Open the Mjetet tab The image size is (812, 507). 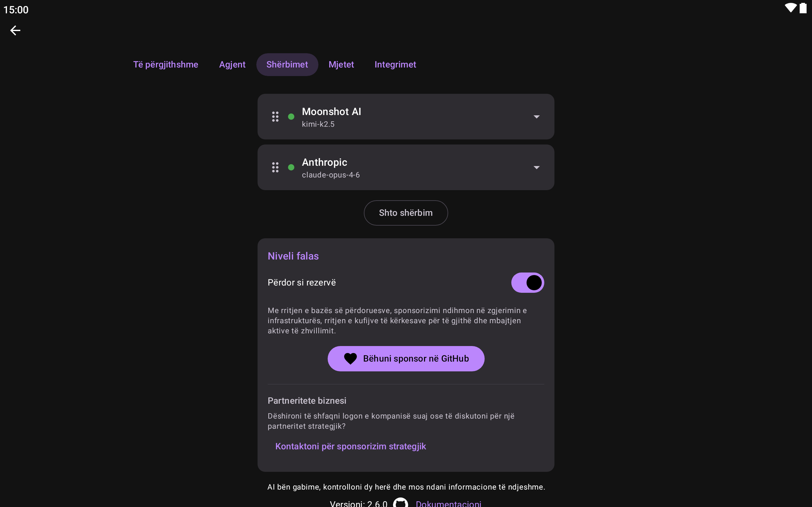[x=341, y=64]
